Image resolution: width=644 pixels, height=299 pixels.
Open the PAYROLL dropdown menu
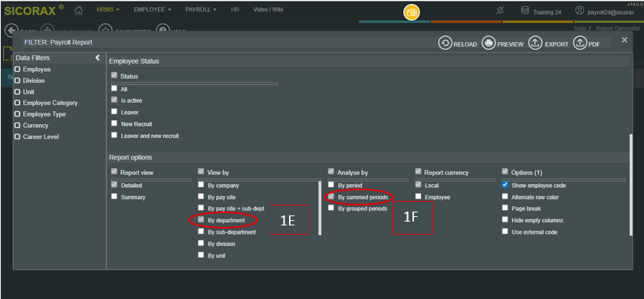pos(201,9)
